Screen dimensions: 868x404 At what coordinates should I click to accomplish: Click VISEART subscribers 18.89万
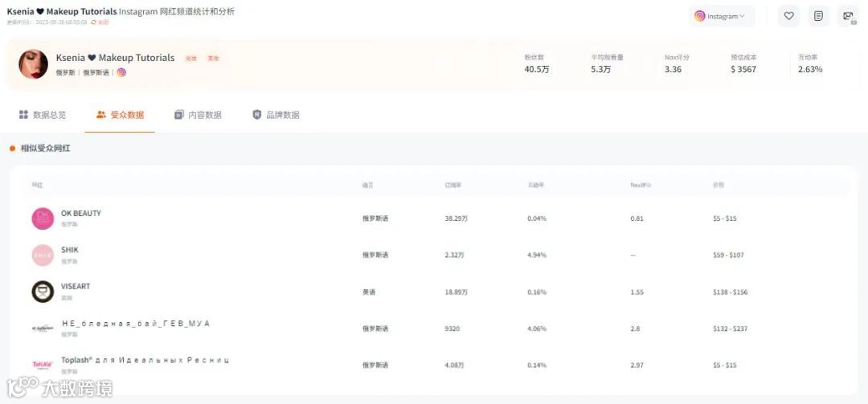point(457,292)
